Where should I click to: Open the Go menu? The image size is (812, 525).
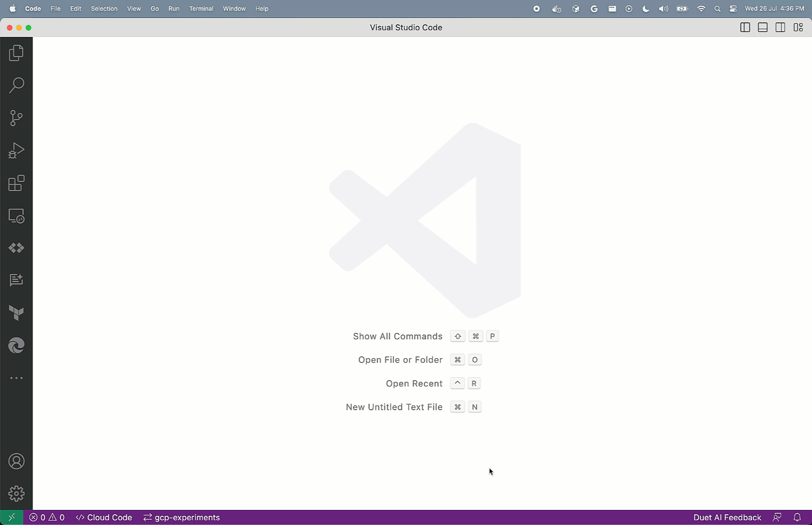click(x=155, y=9)
